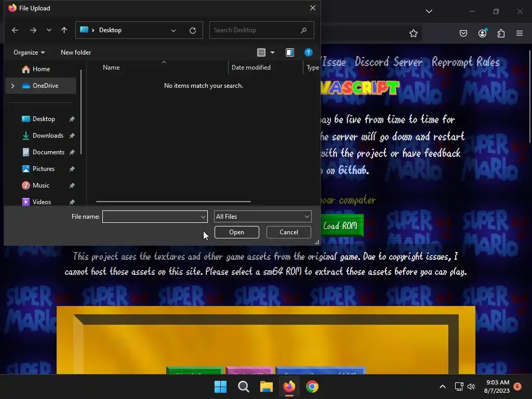Screen dimensions: 532x399
Task: Click the page's vertical scrollbar
Action: [530, 97]
